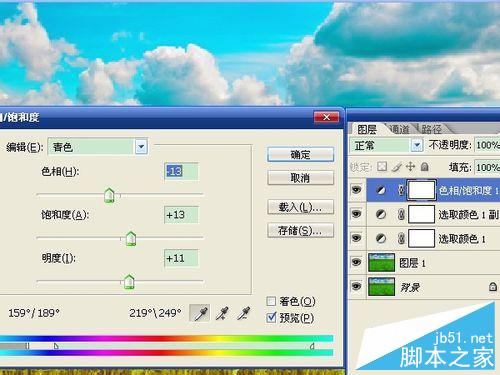
Task: Select the plain eyedropper tool
Action: coord(200,313)
